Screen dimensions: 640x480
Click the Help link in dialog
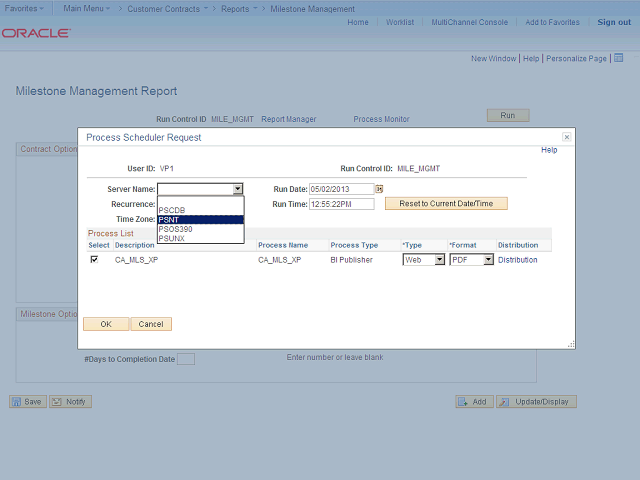pos(549,150)
